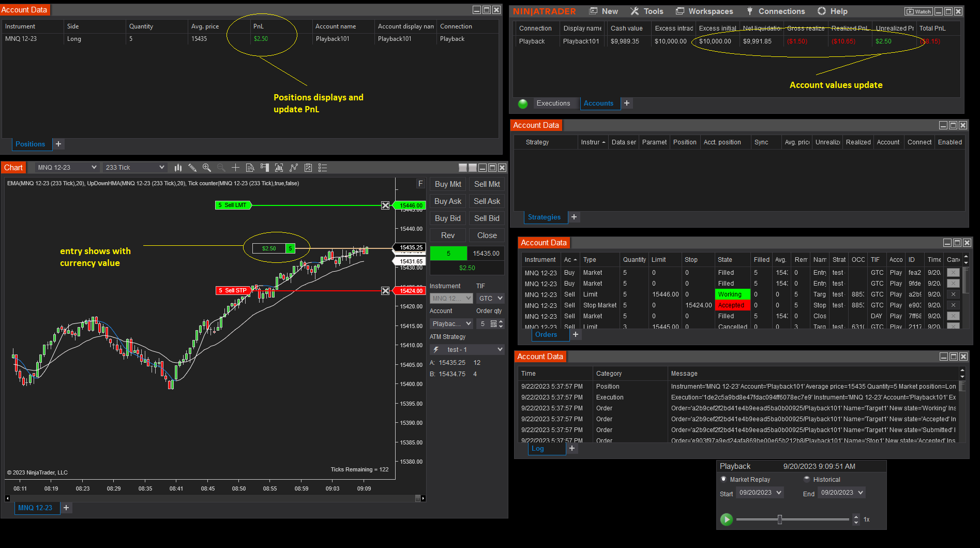This screenshot has width=980, height=548.
Task: Cancel the accepted Stop Market order row
Action: [953, 305]
